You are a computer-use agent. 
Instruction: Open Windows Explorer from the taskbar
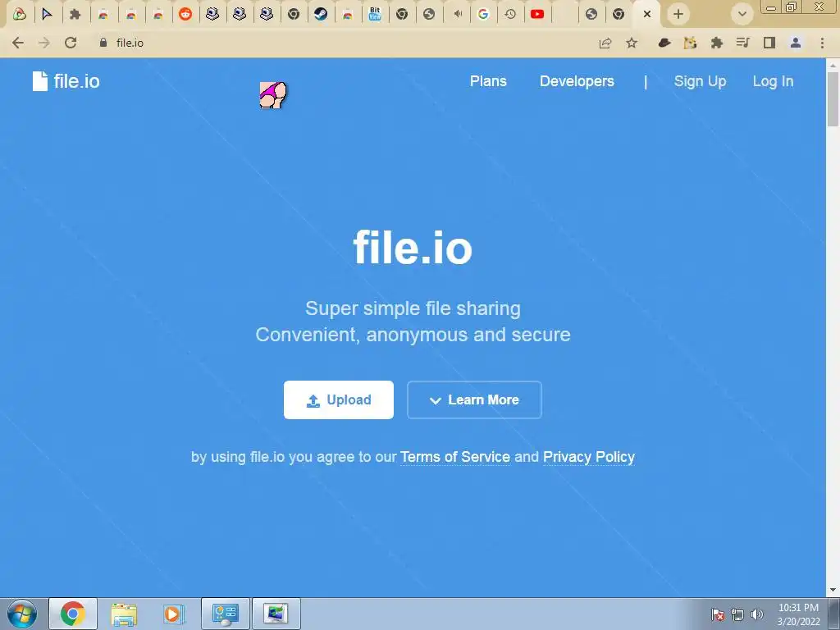(x=124, y=614)
